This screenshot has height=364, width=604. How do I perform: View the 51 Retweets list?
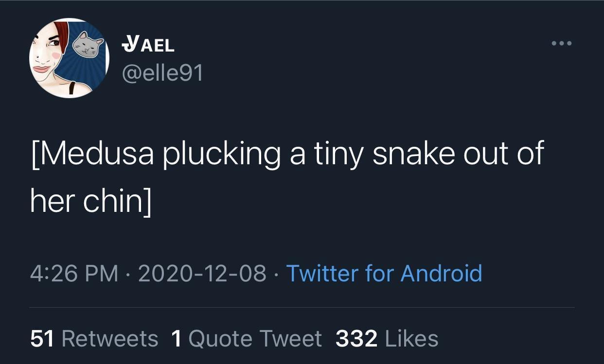coord(94,339)
